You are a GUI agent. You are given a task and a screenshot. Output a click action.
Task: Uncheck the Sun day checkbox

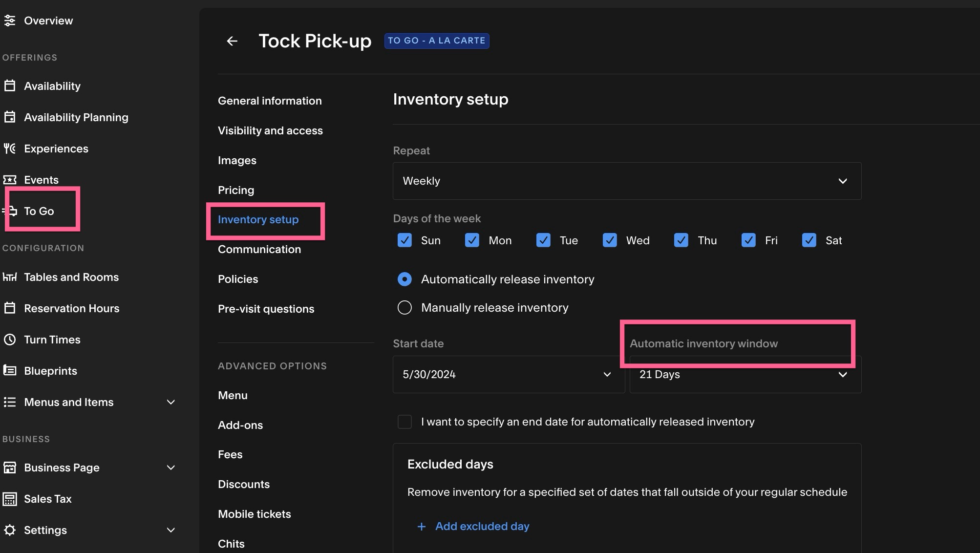(405, 240)
